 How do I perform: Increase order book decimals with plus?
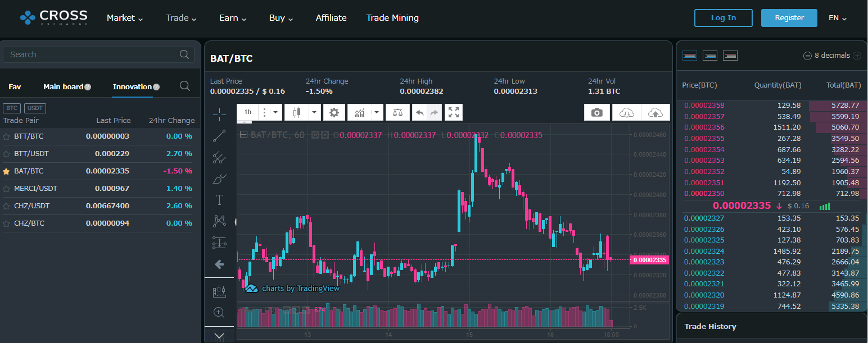[857, 56]
